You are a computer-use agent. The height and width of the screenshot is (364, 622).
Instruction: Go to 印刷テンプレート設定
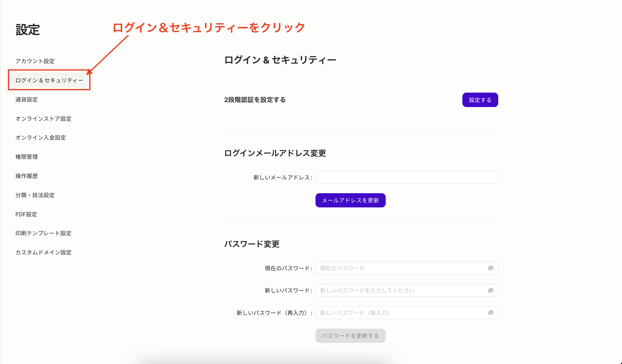pos(43,233)
